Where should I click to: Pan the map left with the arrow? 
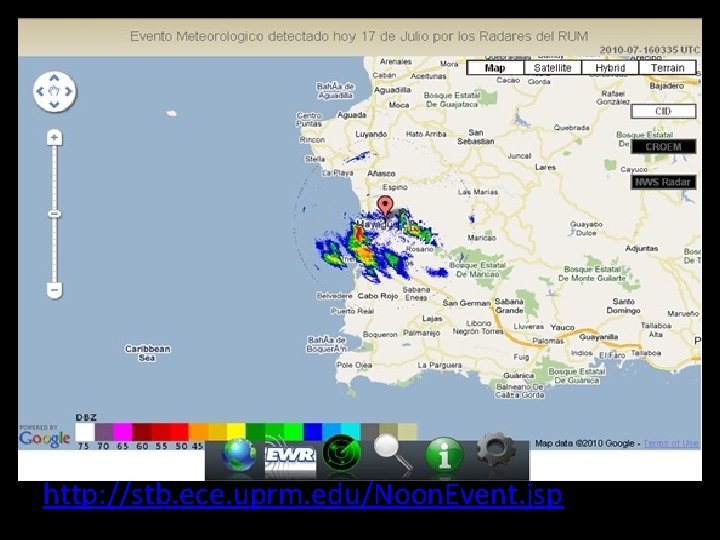tap(40, 91)
